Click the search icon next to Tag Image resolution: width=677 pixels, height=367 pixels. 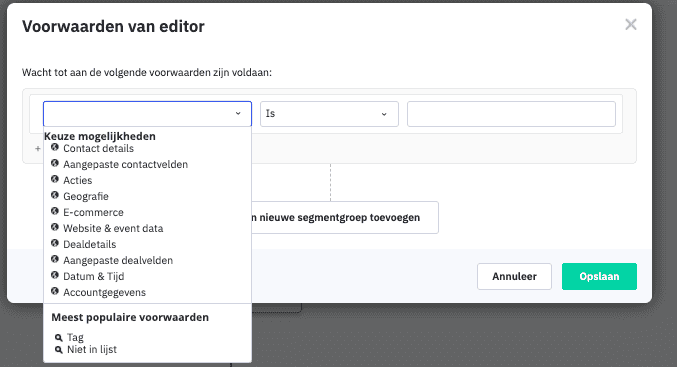pos(59,338)
